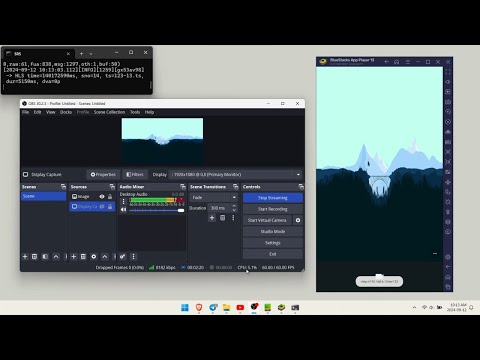This screenshot has height=360, width=480.
Task: Open OBS View menu
Action: (51, 112)
